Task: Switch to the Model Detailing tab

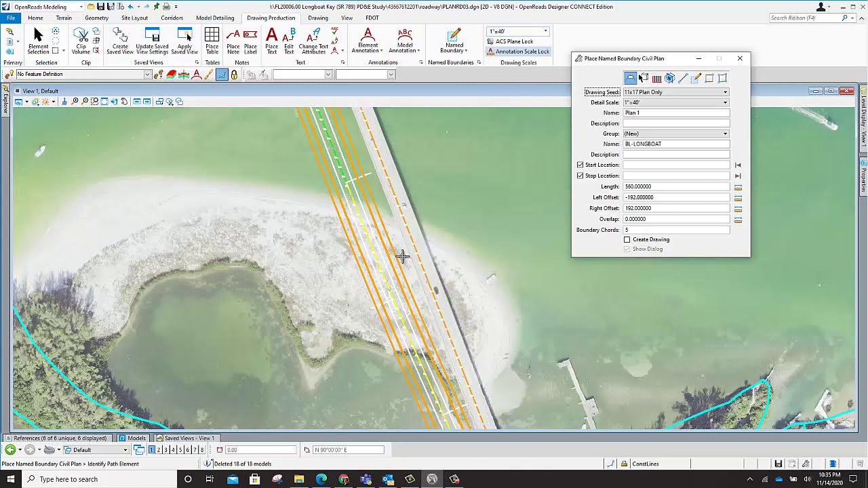Action: tap(215, 18)
